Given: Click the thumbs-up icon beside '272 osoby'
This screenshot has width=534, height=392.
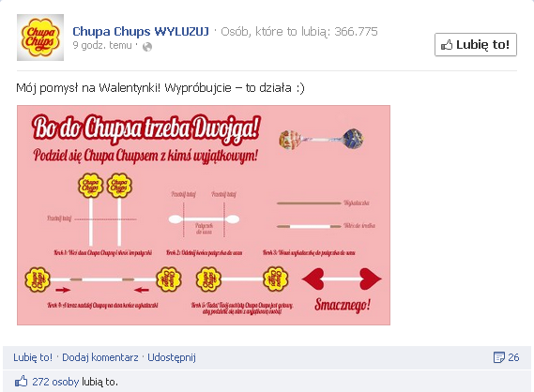Looking at the screenshot, I should pyautogui.click(x=21, y=382).
